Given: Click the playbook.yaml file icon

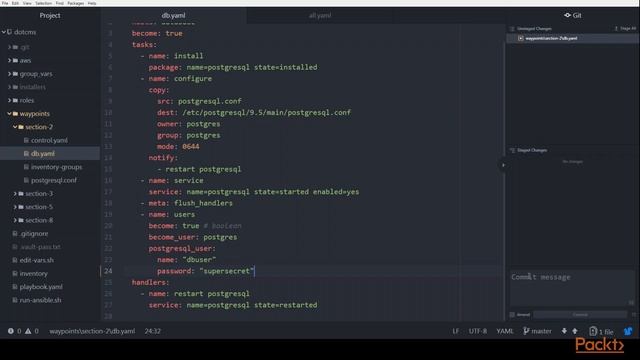Looking at the screenshot, I should (x=15, y=287).
